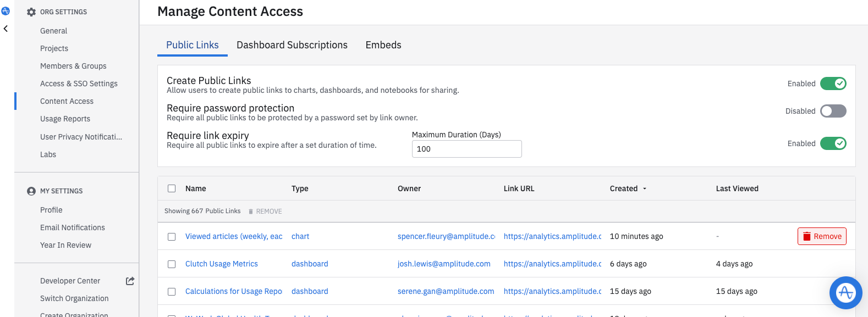The image size is (868, 317).
Task: Click the Org Settings gear icon
Action: tap(31, 12)
